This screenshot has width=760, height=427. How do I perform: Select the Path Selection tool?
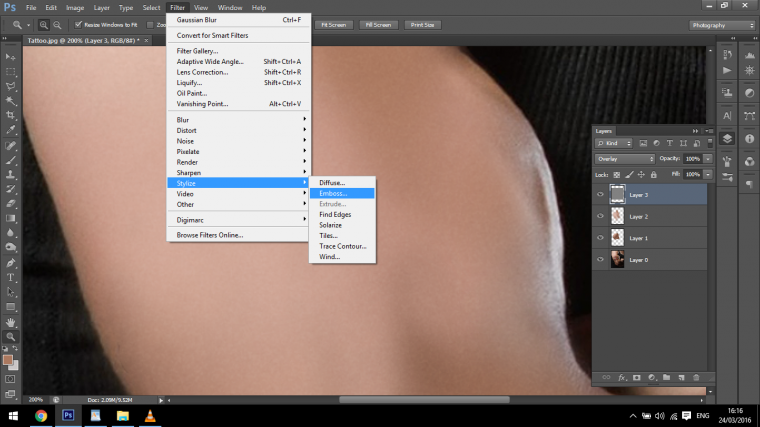(x=10, y=292)
